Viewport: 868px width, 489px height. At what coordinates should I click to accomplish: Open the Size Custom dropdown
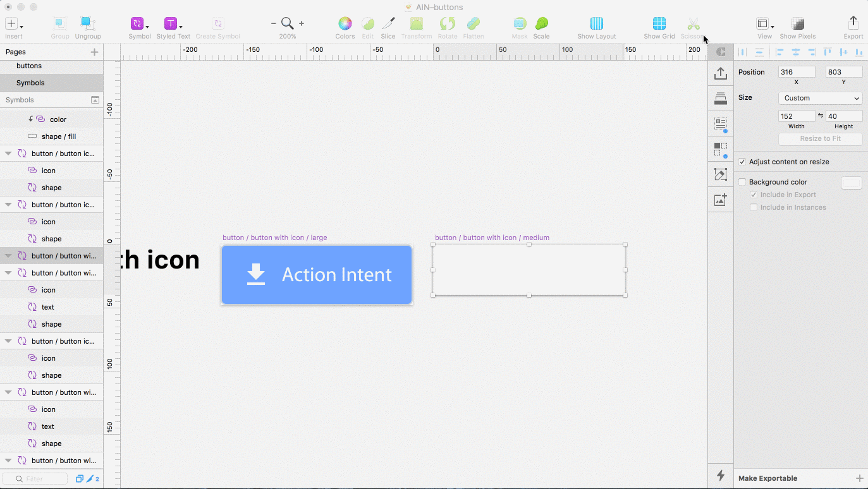click(x=821, y=98)
